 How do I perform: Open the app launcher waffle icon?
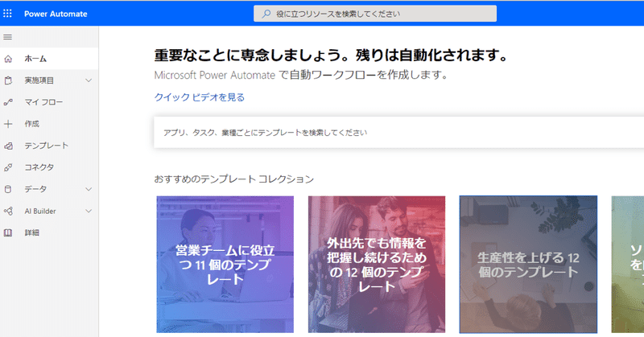(x=7, y=14)
